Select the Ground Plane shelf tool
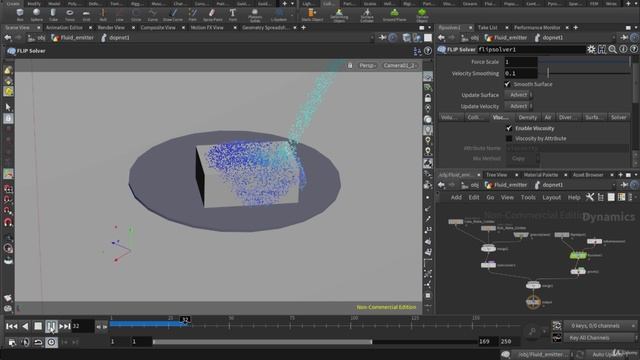 pos(394,15)
